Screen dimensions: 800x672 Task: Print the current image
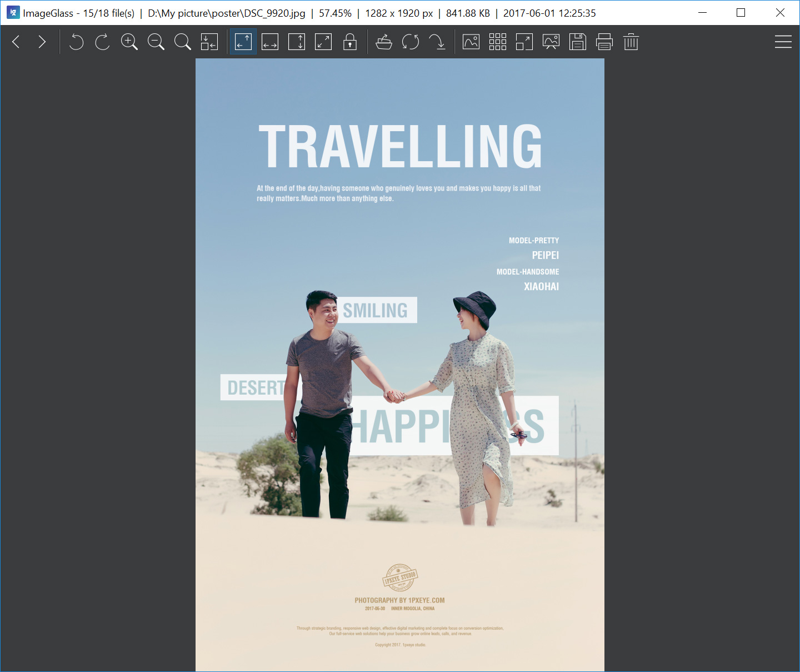604,42
